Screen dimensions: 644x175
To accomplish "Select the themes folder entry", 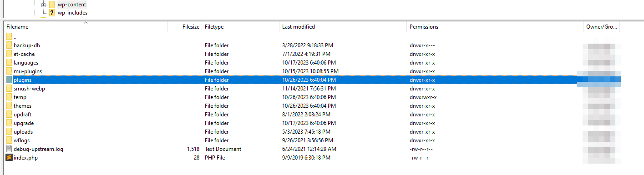I will point(22,106).
